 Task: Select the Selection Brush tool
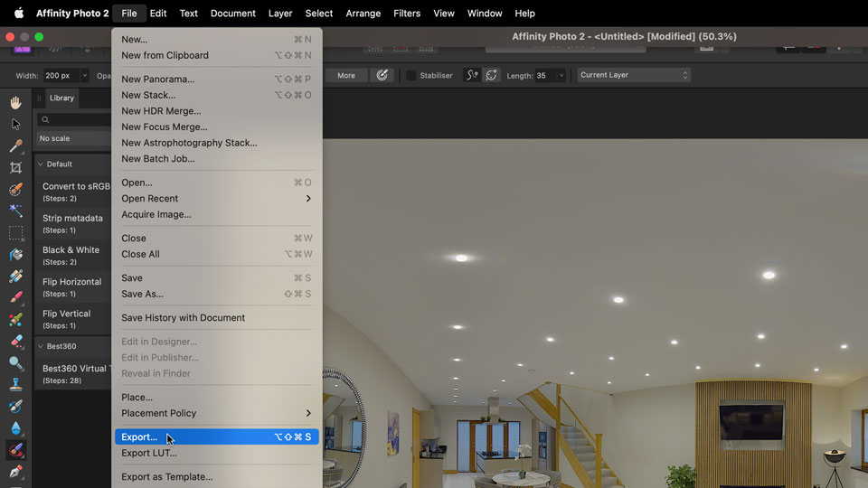[x=15, y=189]
